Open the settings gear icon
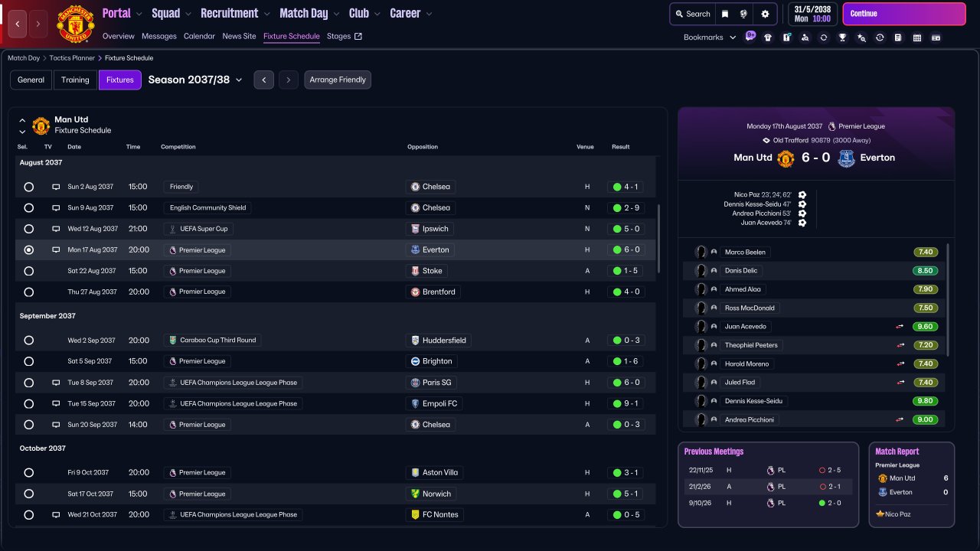Viewport: 980px width, 551px height. coord(765,14)
